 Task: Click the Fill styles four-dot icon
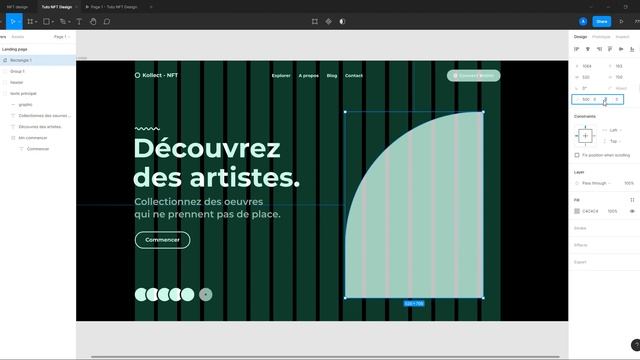632,200
